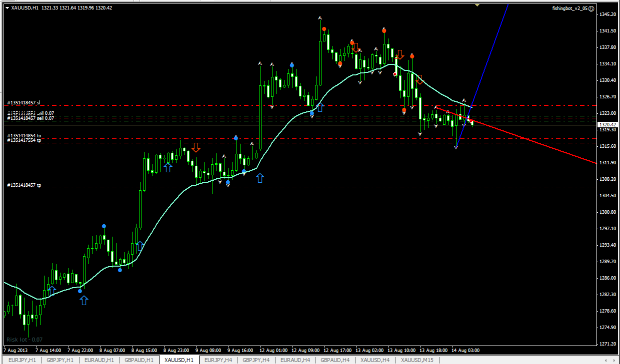Click the active XAUUSD,H1 tab
This screenshot has height=364, width=620.
point(179,360)
